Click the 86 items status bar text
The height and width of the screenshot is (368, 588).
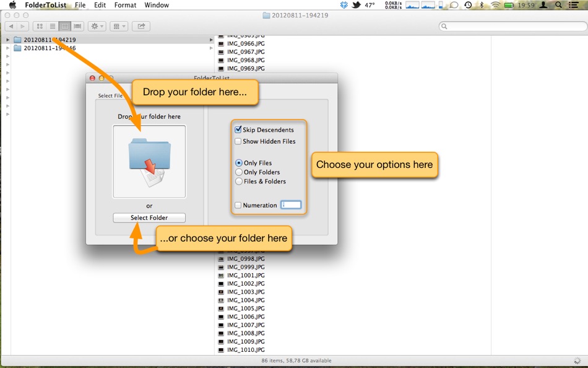(x=296, y=361)
